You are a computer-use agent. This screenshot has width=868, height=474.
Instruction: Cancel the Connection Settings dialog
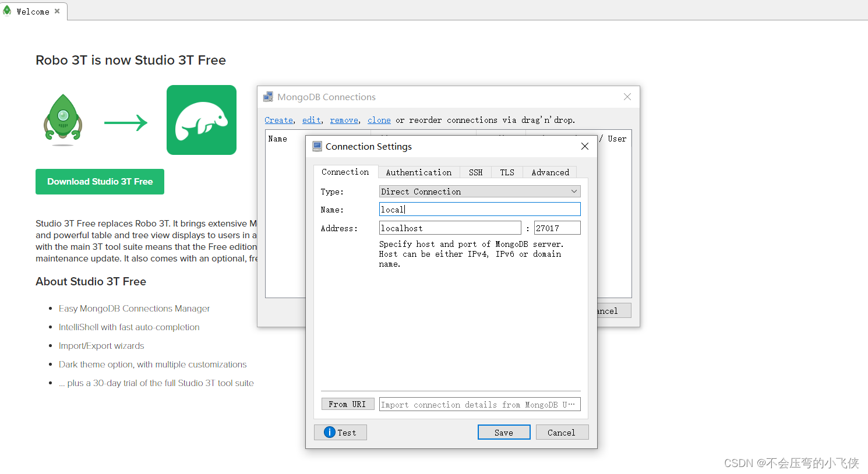(x=562, y=432)
